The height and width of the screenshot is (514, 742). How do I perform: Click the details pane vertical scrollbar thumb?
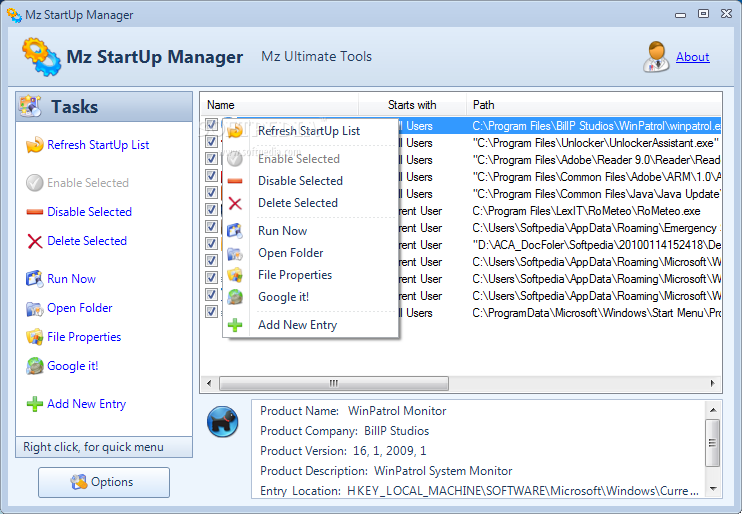(713, 443)
